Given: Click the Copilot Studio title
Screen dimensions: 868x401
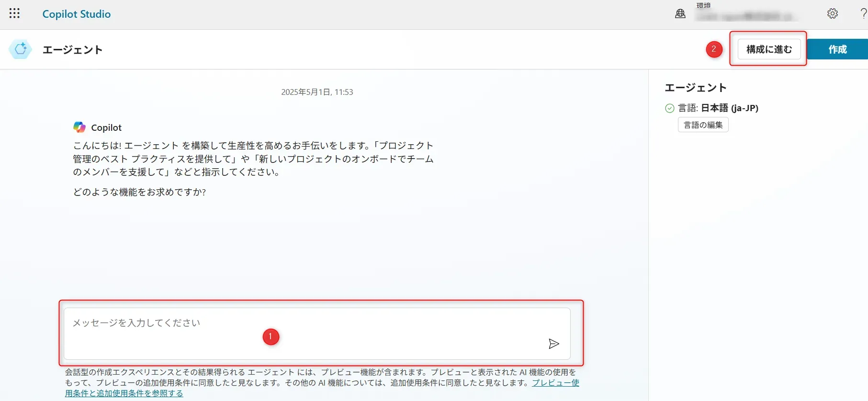Looking at the screenshot, I should (77, 14).
